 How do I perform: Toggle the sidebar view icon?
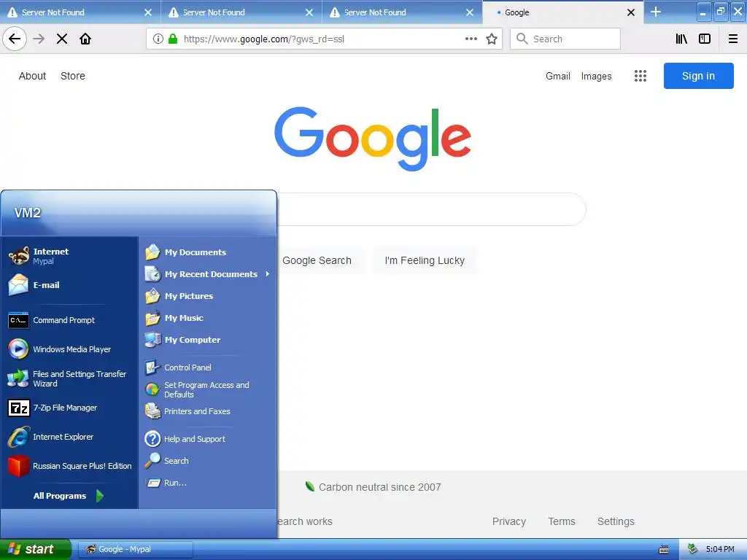[x=705, y=39]
